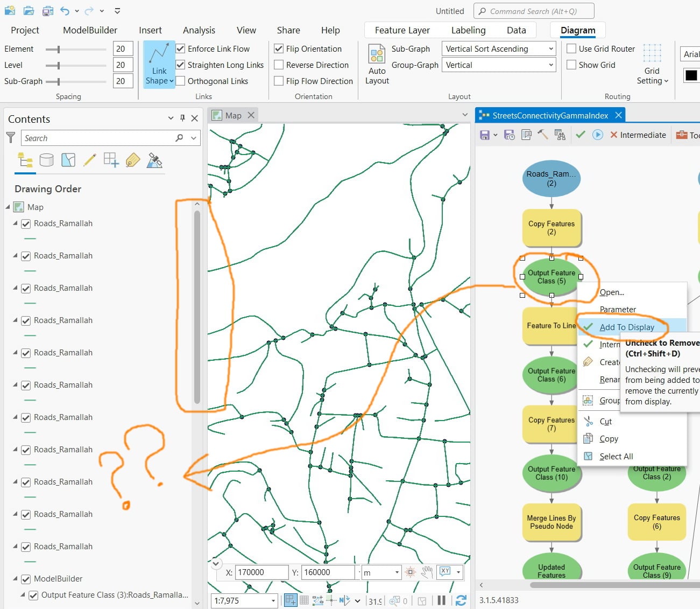Save the model with the disk icon
700x609 pixels.
[485, 135]
